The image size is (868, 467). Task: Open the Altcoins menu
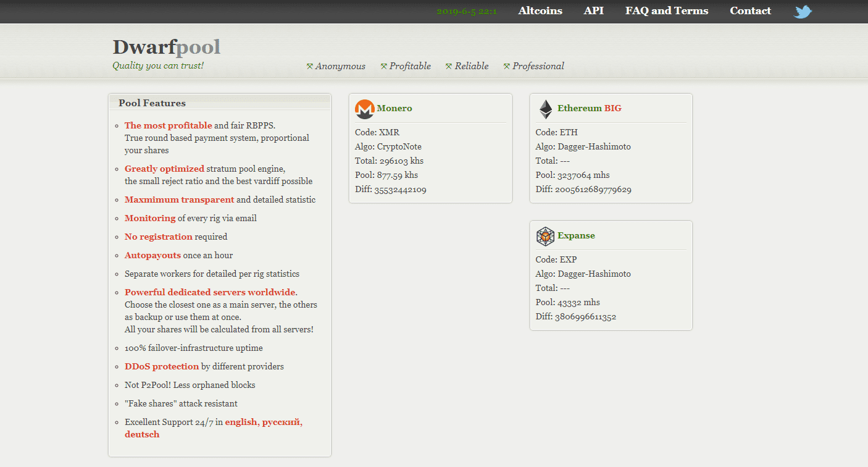(x=540, y=11)
